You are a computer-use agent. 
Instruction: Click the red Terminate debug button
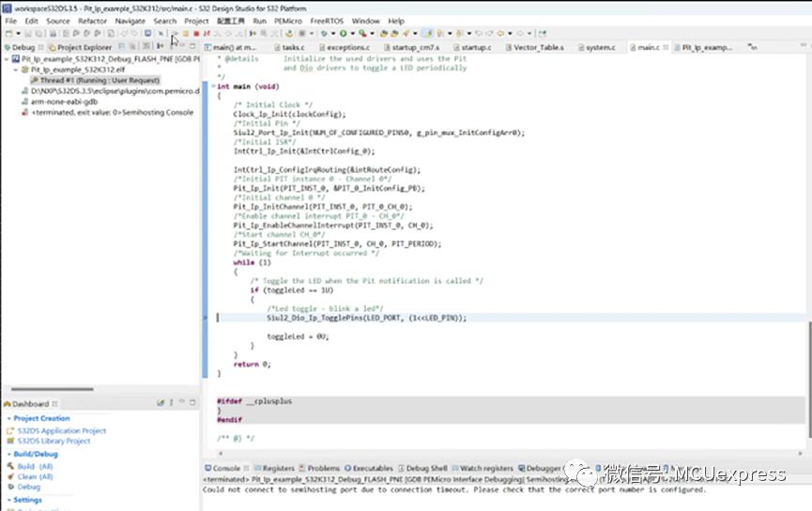point(196,33)
